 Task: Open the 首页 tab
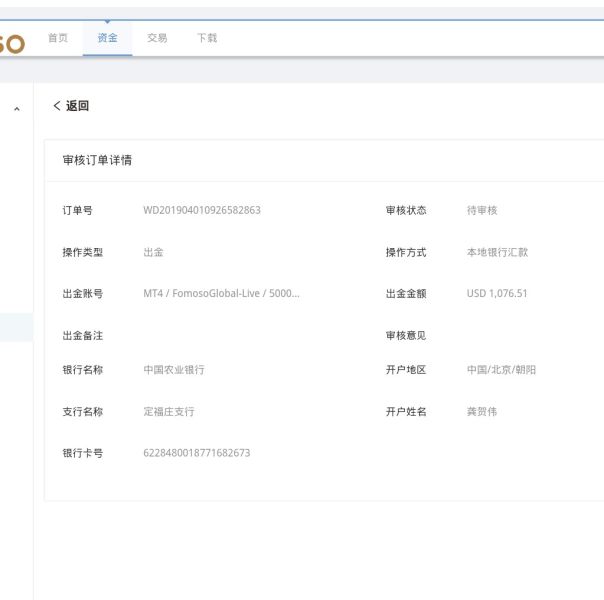pos(58,38)
